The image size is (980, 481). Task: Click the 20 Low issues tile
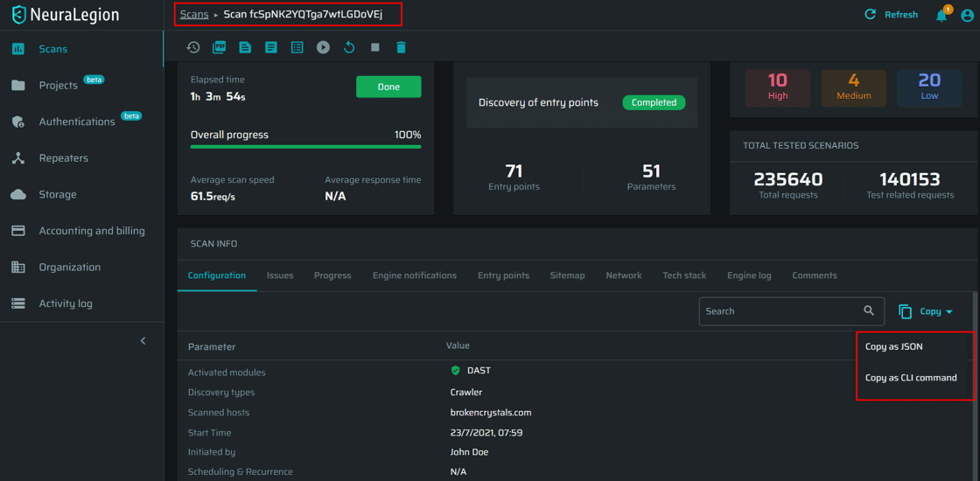(x=929, y=88)
